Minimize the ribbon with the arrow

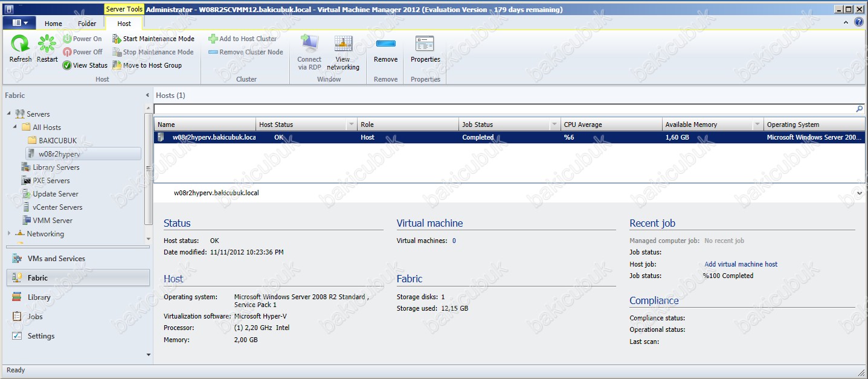click(846, 22)
